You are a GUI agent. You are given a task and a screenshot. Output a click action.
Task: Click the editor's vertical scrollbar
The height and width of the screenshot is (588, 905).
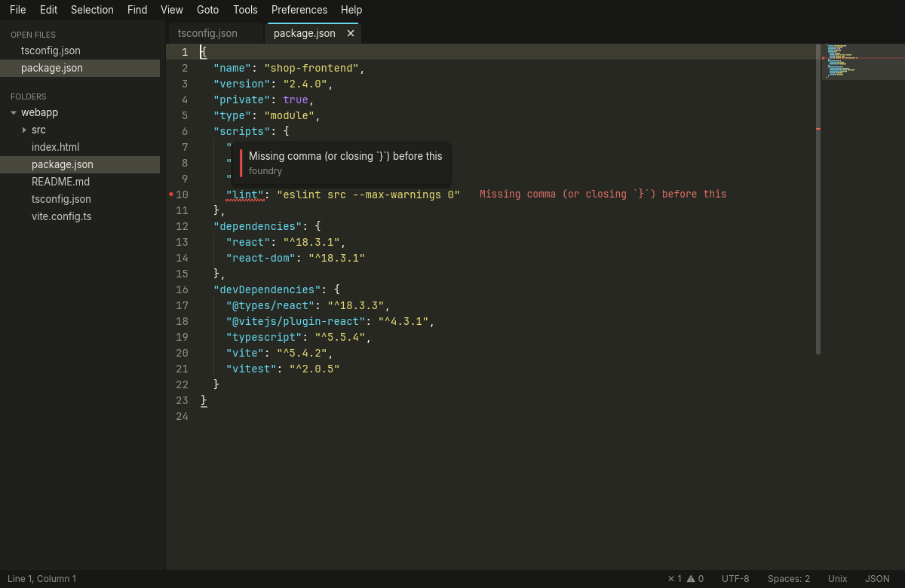(x=818, y=199)
